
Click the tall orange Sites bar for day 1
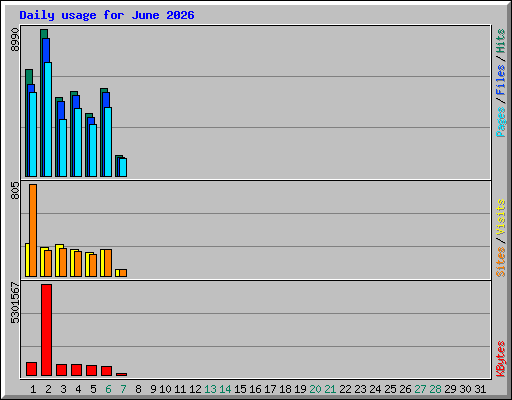pos(33,230)
